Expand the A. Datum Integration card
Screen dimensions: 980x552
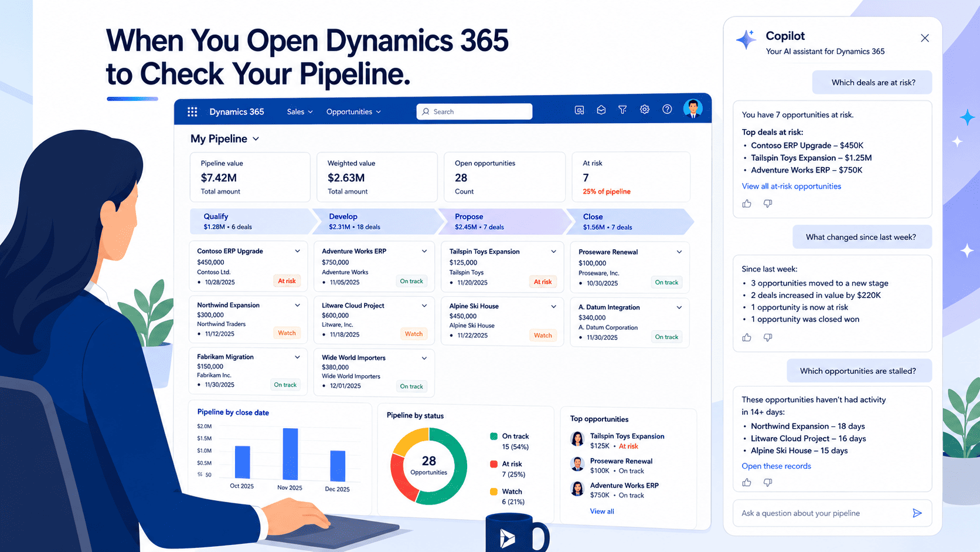click(679, 307)
